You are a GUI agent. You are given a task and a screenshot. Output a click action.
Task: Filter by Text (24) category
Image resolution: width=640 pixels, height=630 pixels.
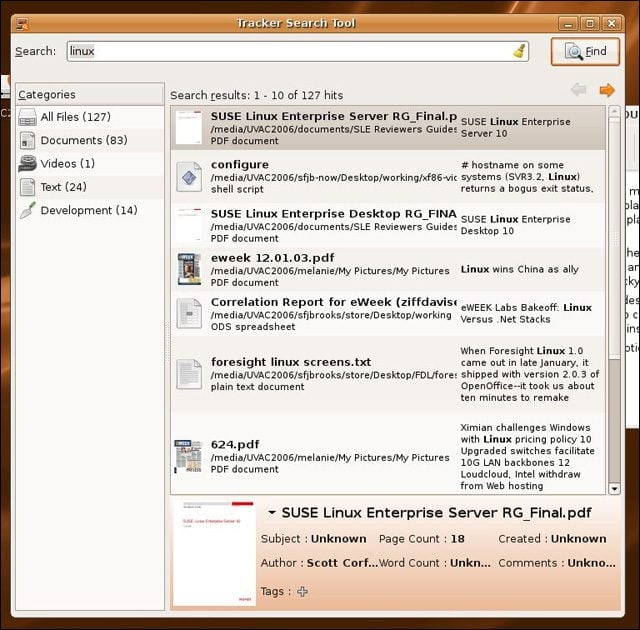(x=90, y=187)
